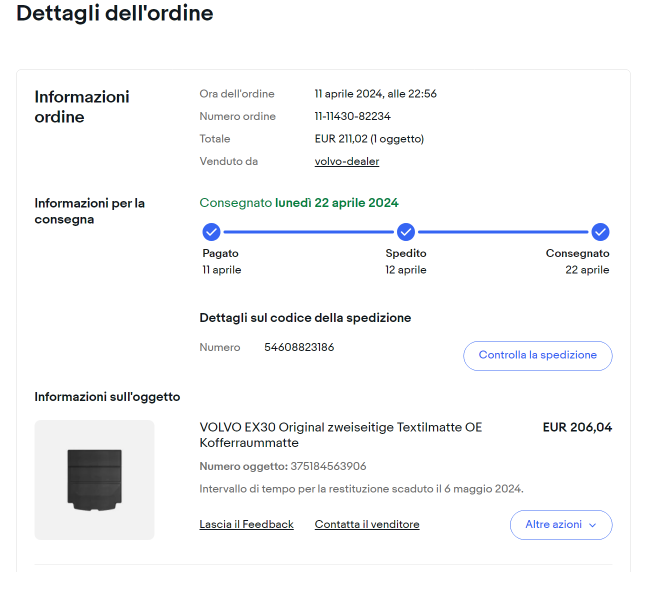Click the 11 aprile paid date

tap(221, 270)
